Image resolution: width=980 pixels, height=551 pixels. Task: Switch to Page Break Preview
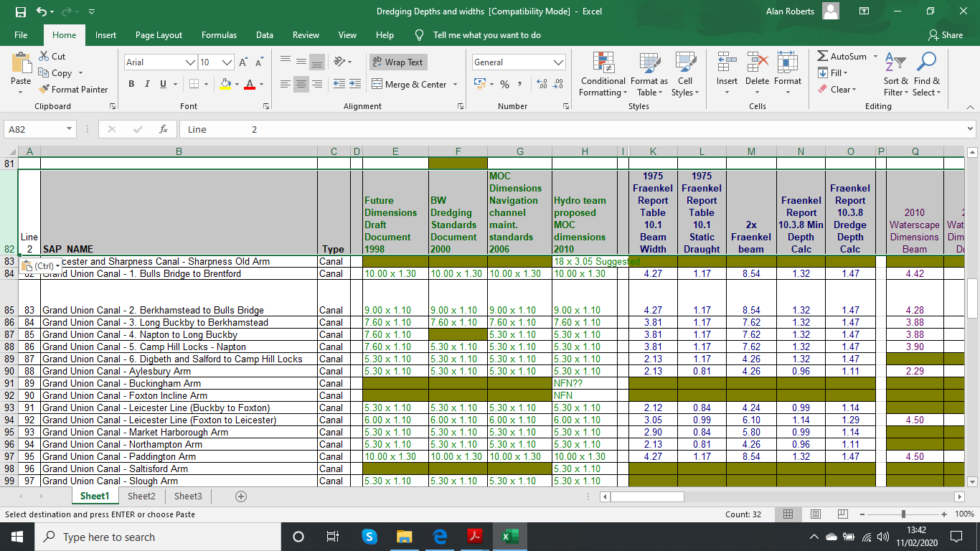(843, 514)
